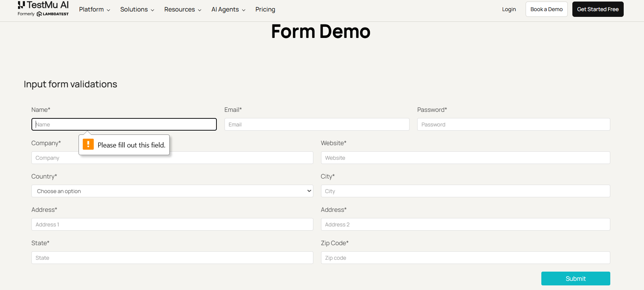
Task: Select the Address 1 field
Action: [172, 224]
